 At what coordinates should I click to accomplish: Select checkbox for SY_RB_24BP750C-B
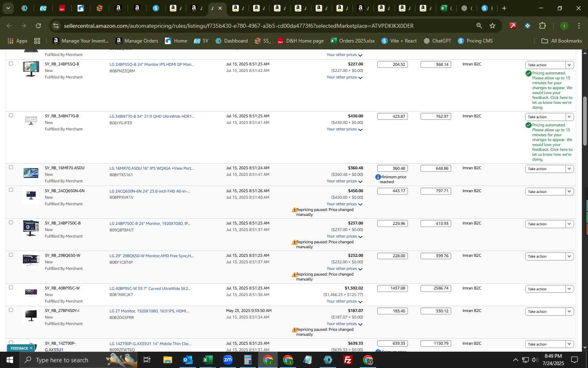[x=11, y=222]
